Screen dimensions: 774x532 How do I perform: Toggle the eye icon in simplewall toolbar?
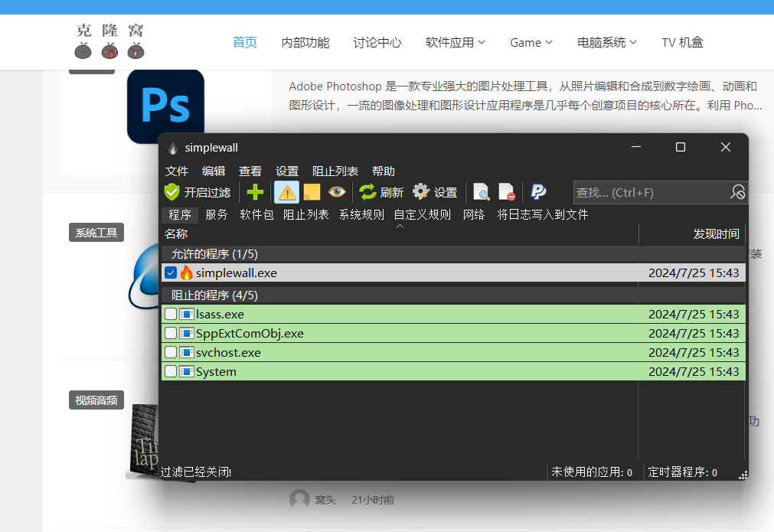[x=337, y=191]
